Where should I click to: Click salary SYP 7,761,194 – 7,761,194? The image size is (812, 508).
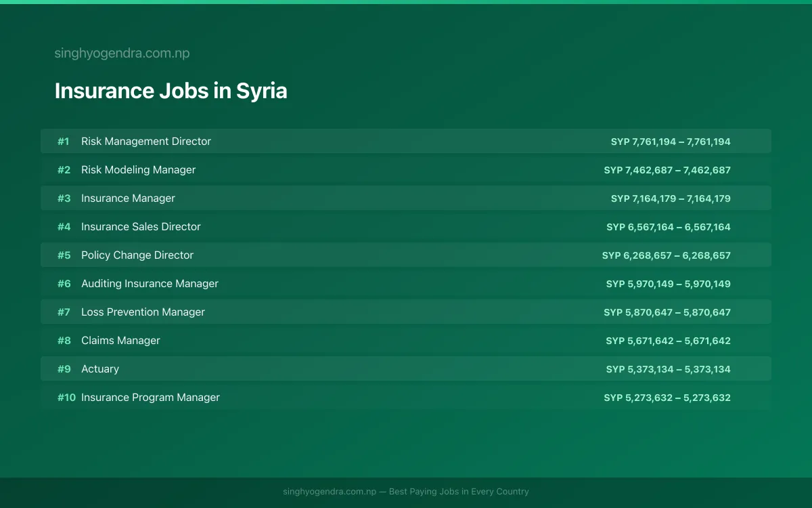671,142
